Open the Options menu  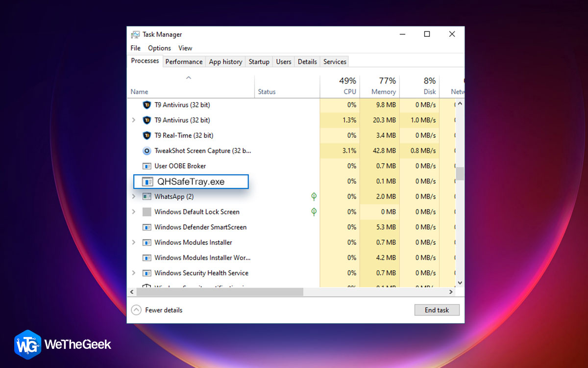pyautogui.click(x=159, y=48)
